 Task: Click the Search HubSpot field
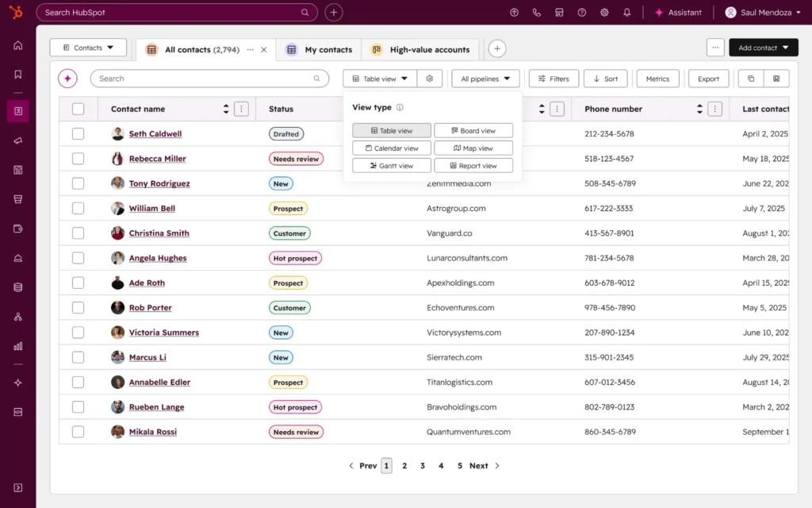[x=170, y=13]
